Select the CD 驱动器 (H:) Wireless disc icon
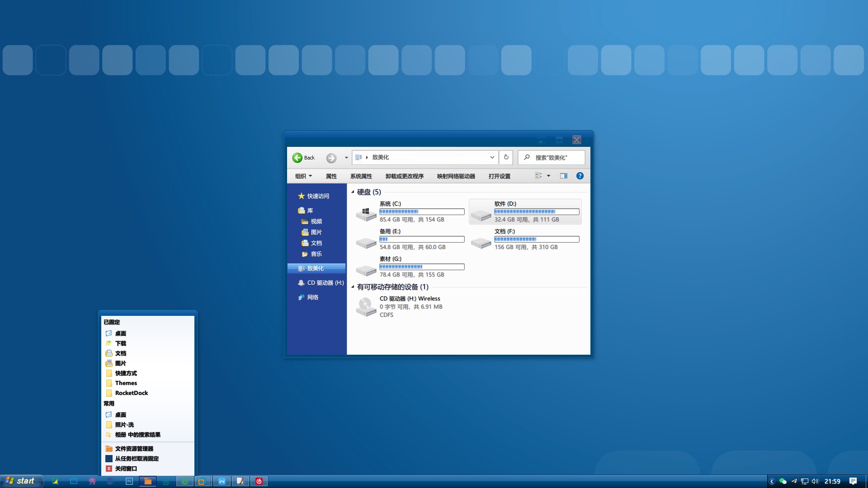The image size is (868, 488). click(x=366, y=307)
